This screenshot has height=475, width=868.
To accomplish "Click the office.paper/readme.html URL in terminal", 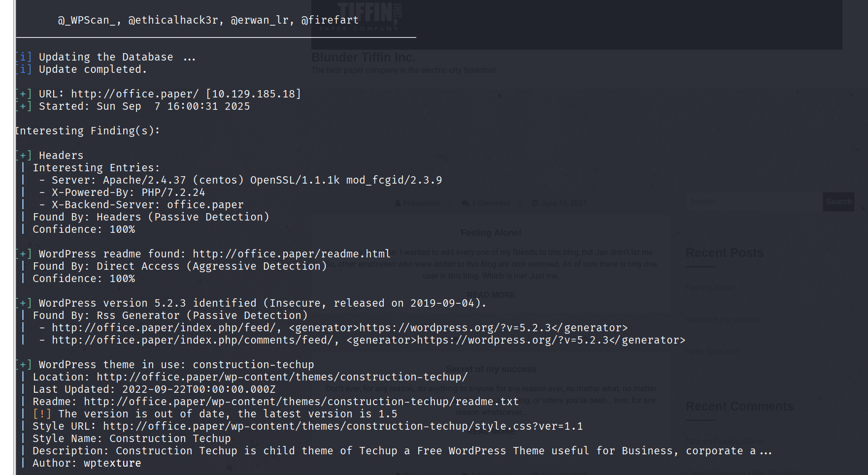I will [x=291, y=254].
